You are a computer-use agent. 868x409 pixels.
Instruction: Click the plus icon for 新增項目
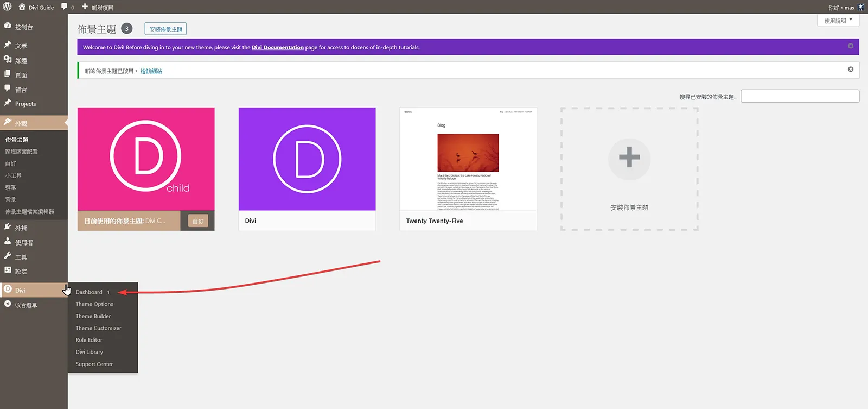point(85,7)
